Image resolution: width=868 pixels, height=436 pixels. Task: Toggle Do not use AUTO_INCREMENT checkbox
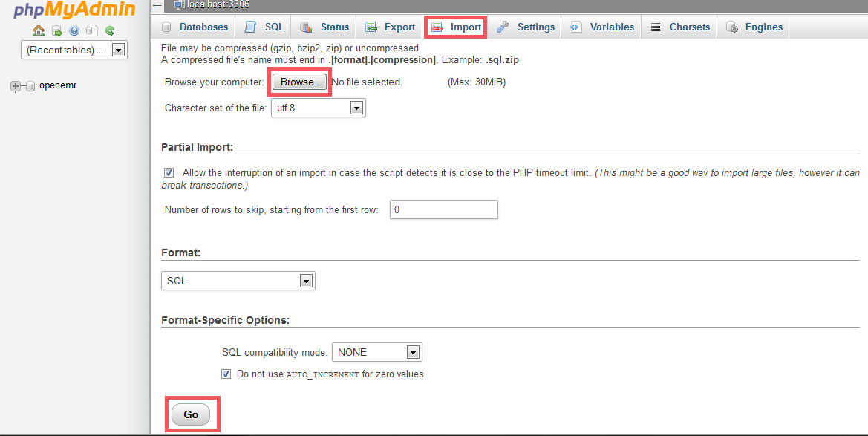tap(226, 374)
